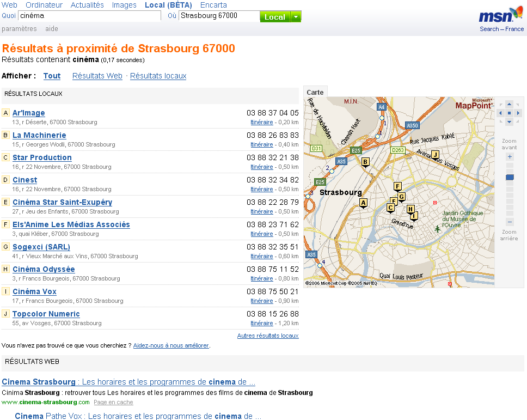Pan the map east with the right arrow

tap(518, 113)
